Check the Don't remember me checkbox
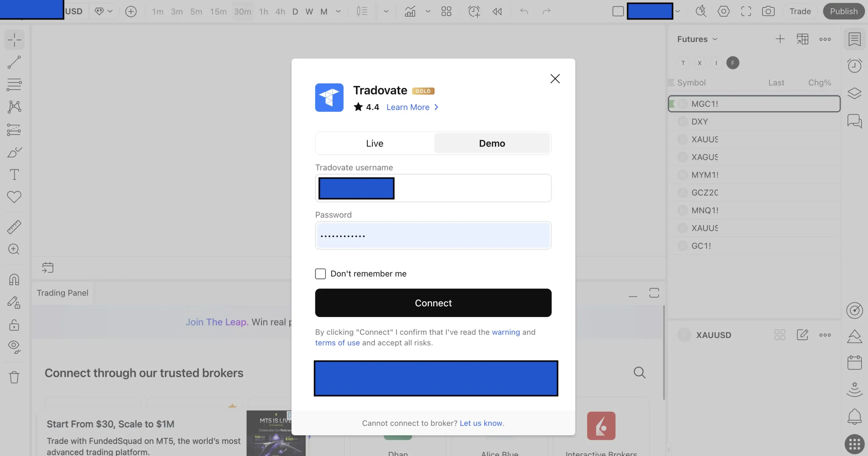 point(320,274)
